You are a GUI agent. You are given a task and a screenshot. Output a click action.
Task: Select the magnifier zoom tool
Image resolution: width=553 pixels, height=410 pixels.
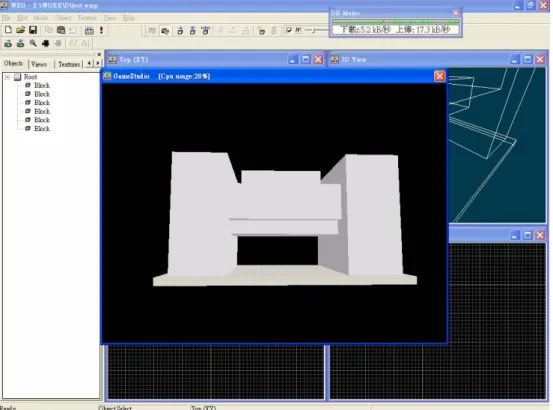point(33,43)
